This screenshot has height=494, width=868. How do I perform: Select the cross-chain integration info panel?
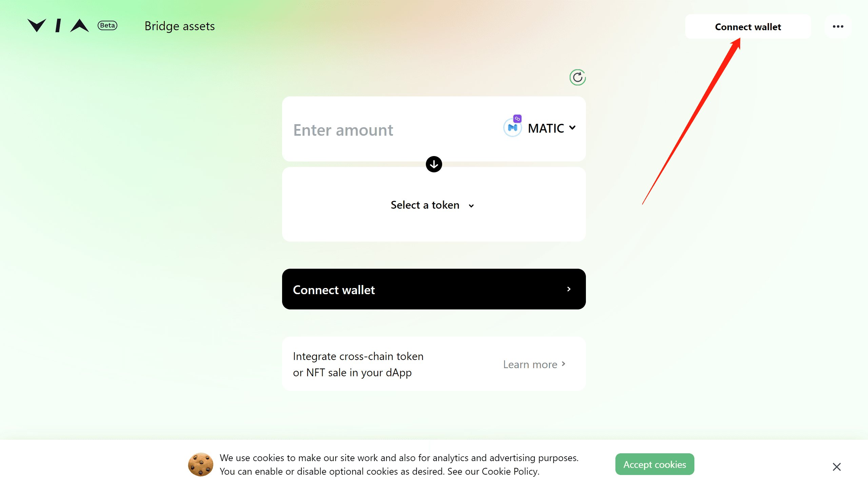433,364
